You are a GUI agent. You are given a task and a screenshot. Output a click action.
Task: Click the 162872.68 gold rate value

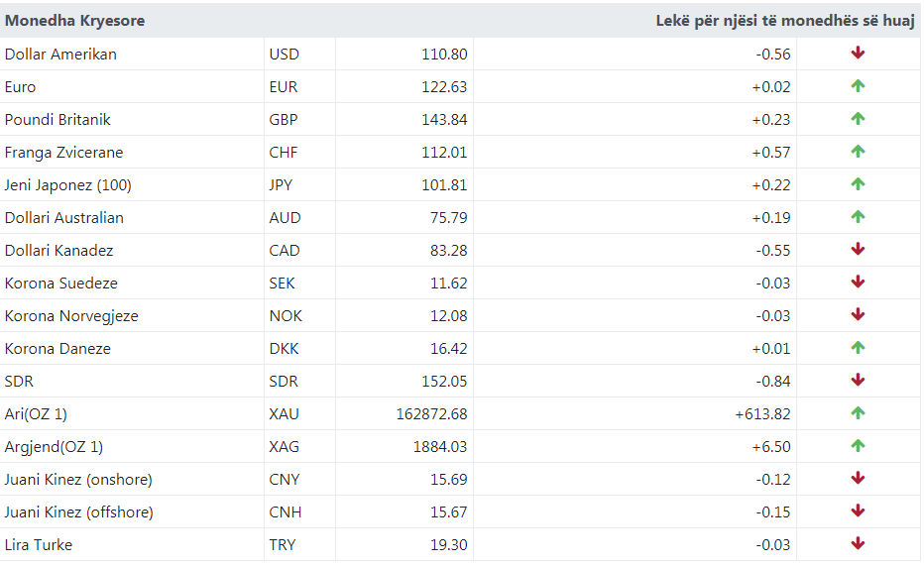(431, 413)
